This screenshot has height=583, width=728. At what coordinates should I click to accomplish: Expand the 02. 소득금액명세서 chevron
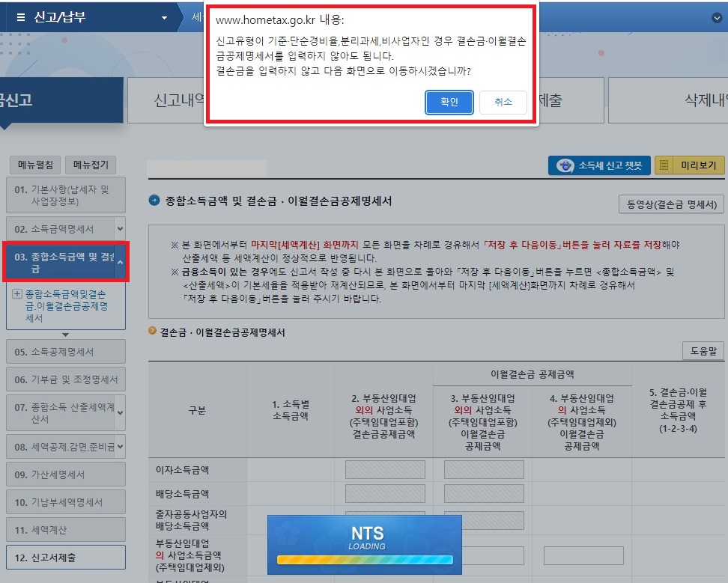121,229
